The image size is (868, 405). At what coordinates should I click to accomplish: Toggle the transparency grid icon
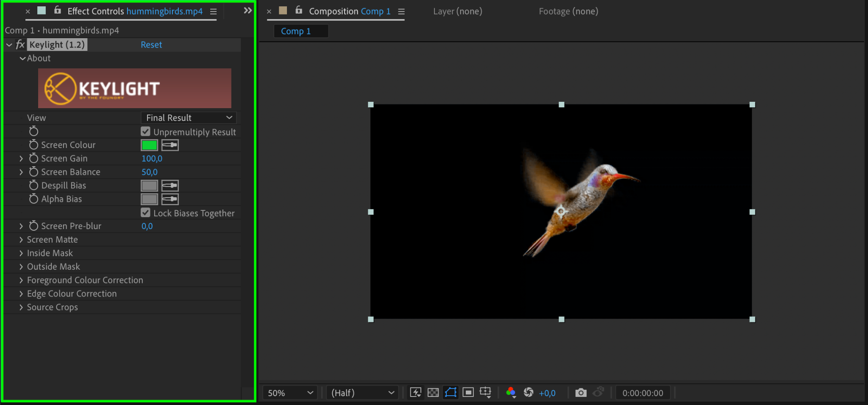433,393
